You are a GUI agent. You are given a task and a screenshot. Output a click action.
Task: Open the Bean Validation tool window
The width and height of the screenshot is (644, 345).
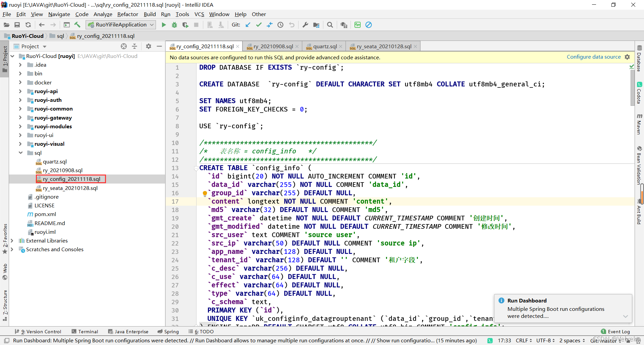[x=639, y=165]
